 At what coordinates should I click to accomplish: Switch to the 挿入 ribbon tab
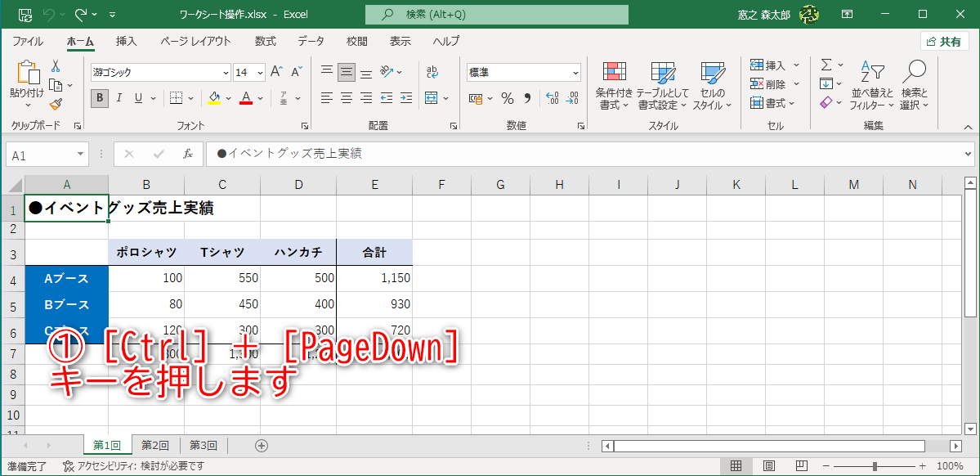(124, 41)
